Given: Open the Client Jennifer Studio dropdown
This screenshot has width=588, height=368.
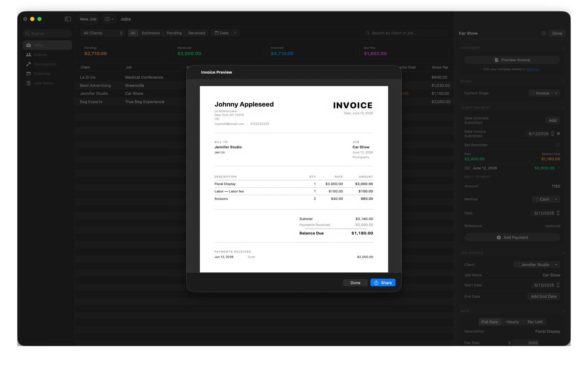Looking at the screenshot, I should coord(537,264).
